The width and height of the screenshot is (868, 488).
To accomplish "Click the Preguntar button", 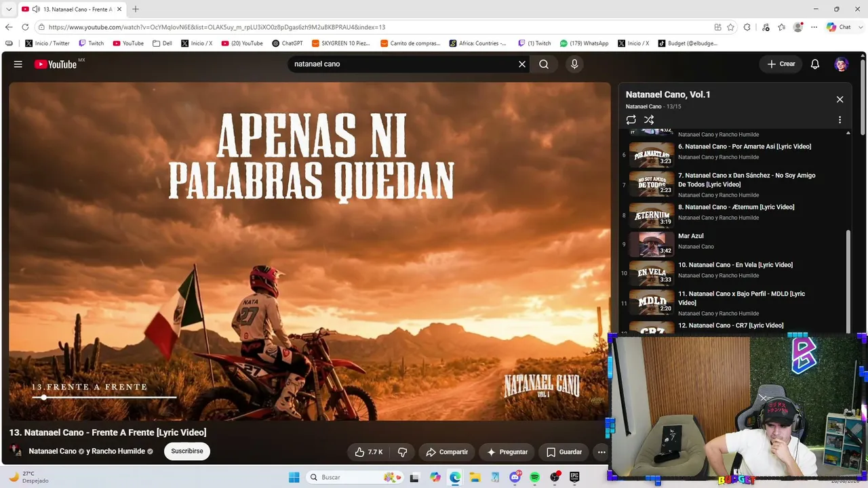I will coord(507,452).
